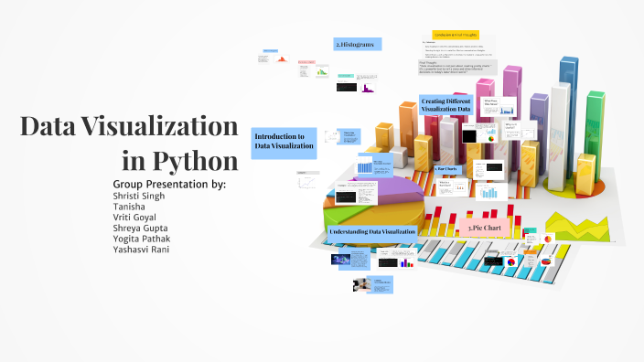Open the red histogram slide thumbnail
The width and height of the screenshot is (644, 362).
point(282,59)
